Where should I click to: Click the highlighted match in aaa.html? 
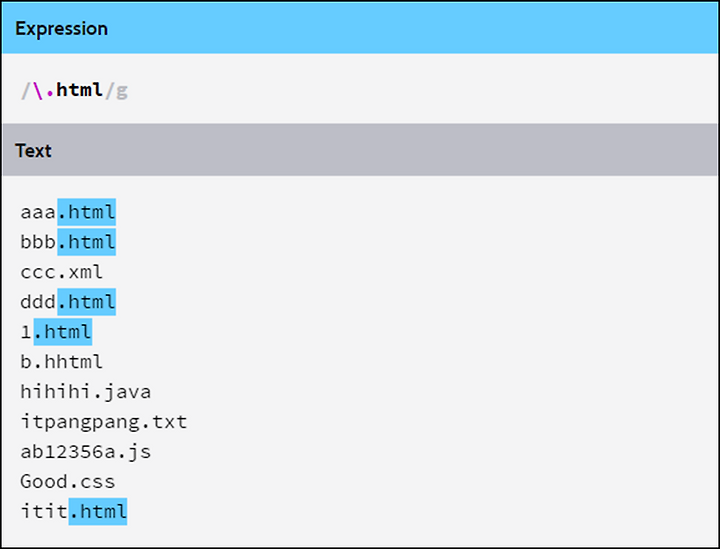tap(86, 212)
